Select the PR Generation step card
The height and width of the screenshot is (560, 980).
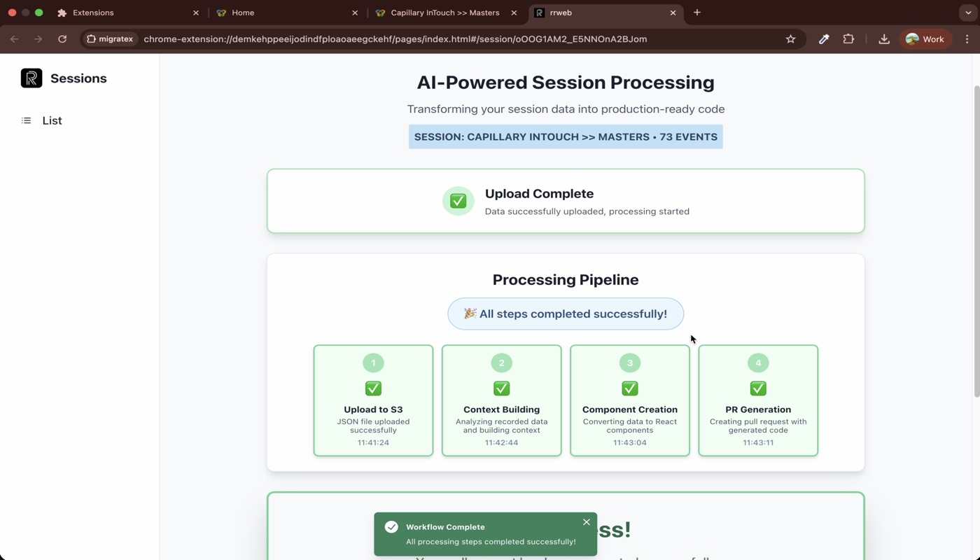[x=758, y=400]
